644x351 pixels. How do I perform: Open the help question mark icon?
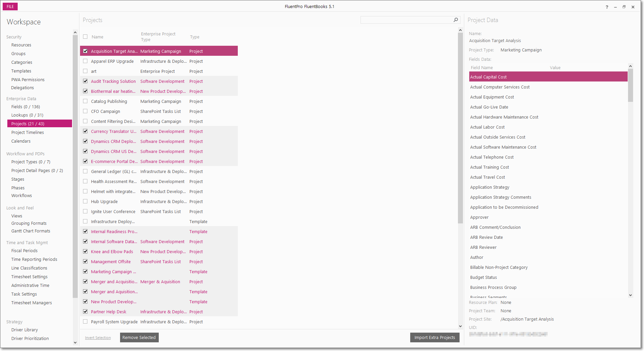pyautogui.click(x=607, y=7)
